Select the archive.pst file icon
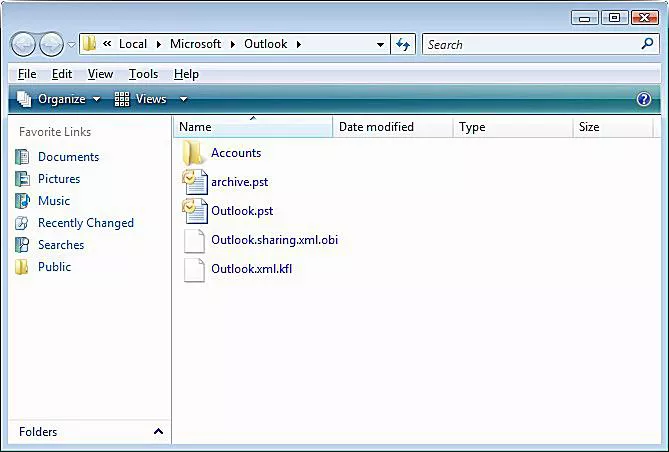669x452 pixels. click(x=195, y=182)
